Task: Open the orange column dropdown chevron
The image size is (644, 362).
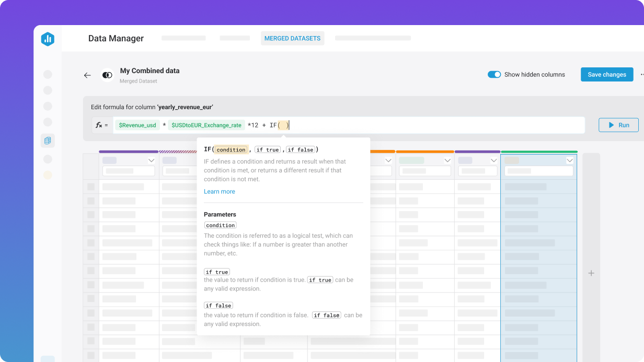Action: 447,160
